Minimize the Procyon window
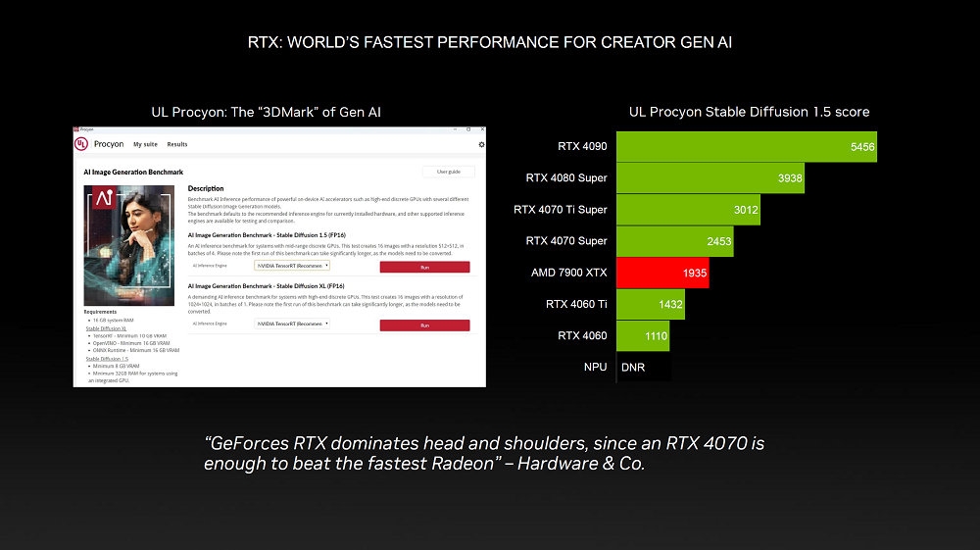The height and width of the screenshot is (550, 980). point(455,129)
